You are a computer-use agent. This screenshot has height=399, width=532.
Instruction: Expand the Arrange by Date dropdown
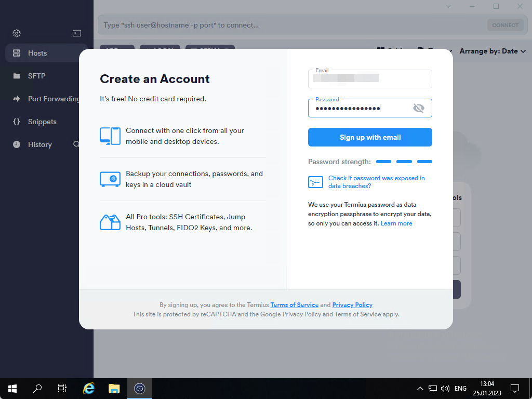(x=493, y=51)
